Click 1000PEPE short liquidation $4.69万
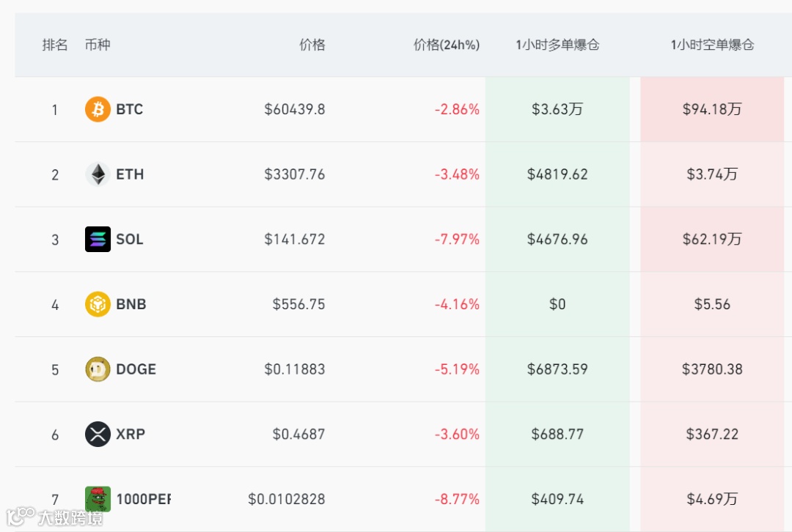 click(712, 499)
